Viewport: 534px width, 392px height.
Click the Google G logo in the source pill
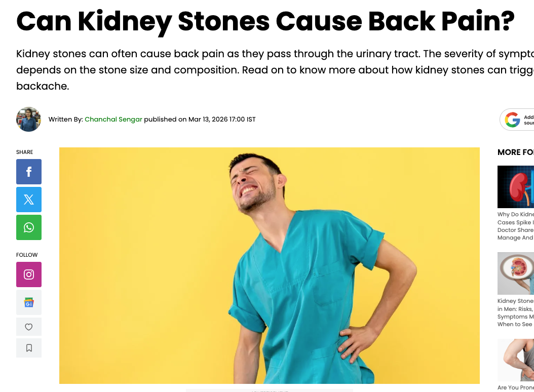tap(513, 120)
